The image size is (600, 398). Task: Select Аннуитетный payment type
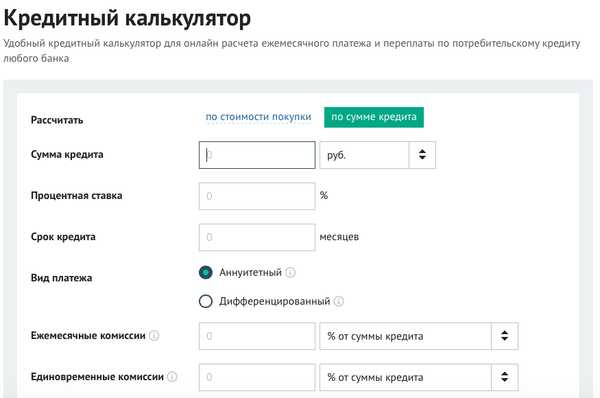coord(205,272)
